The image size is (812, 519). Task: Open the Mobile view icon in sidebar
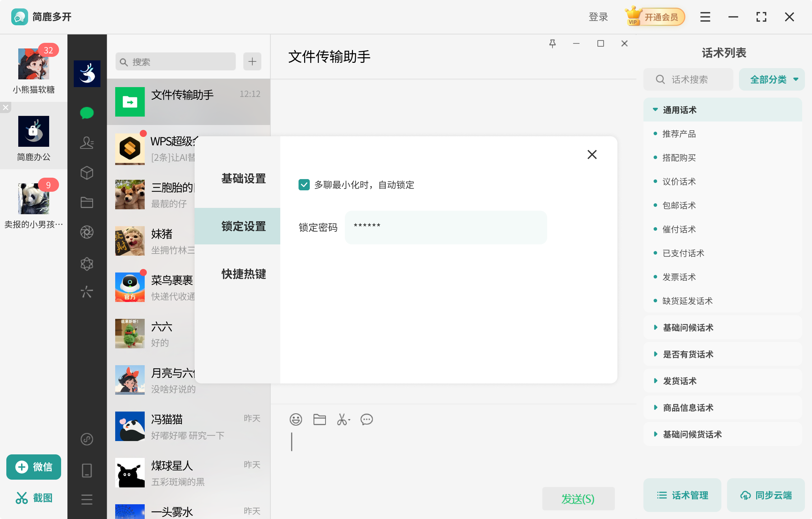(87, 470)
